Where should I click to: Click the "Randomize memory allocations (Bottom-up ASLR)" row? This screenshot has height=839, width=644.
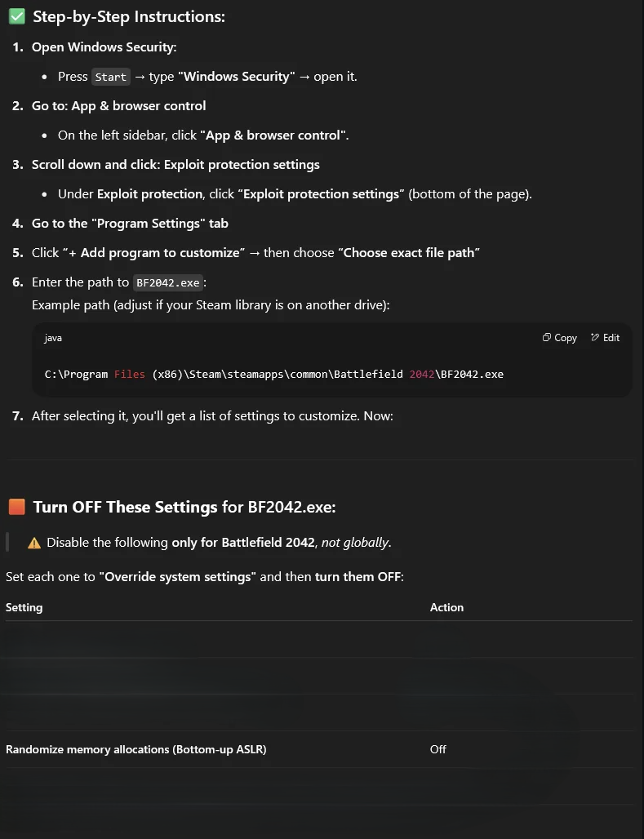136,749
